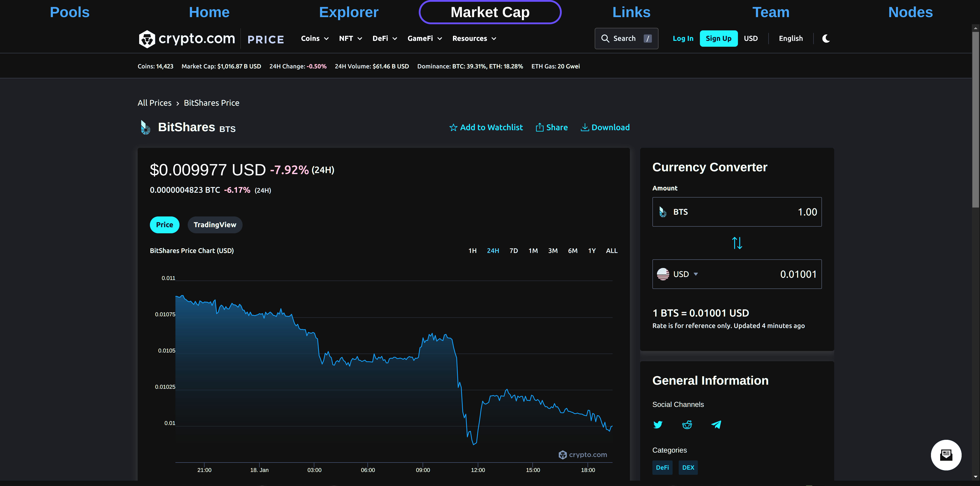Open the Telegram social channel icon
The image size is (980, 486).
716,425
